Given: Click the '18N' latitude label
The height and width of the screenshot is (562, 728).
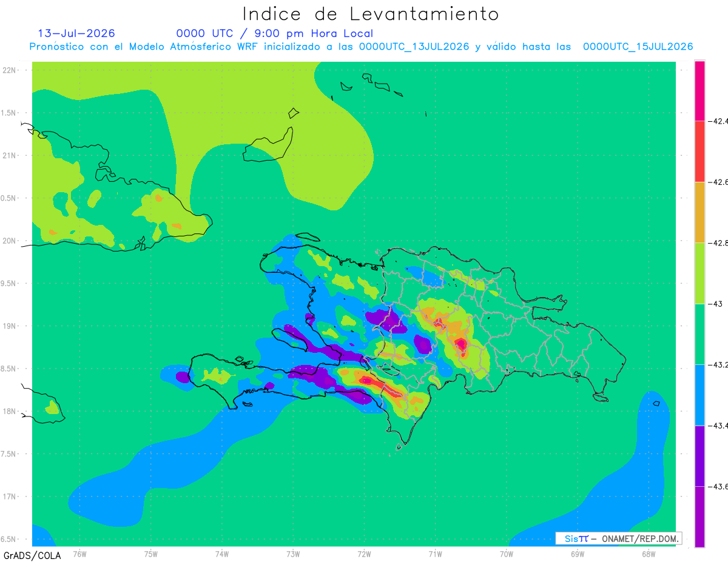Looking at the screenshot, I should [9, 411].
